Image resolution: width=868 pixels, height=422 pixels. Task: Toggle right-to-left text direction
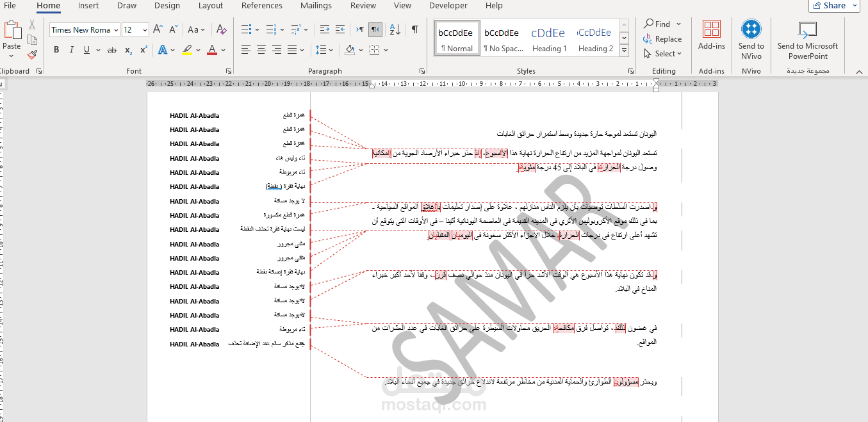(376, 29)
